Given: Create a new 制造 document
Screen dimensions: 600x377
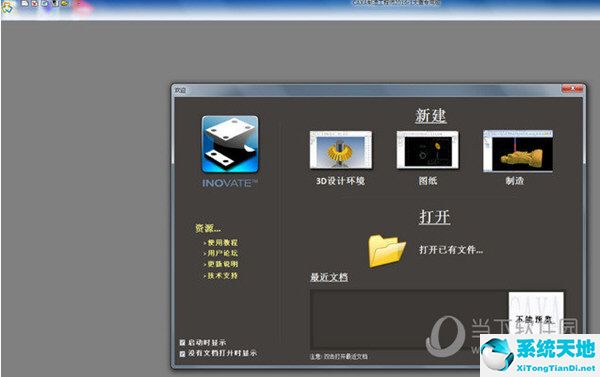Looking at the screenshot, I should pos(518,151).
